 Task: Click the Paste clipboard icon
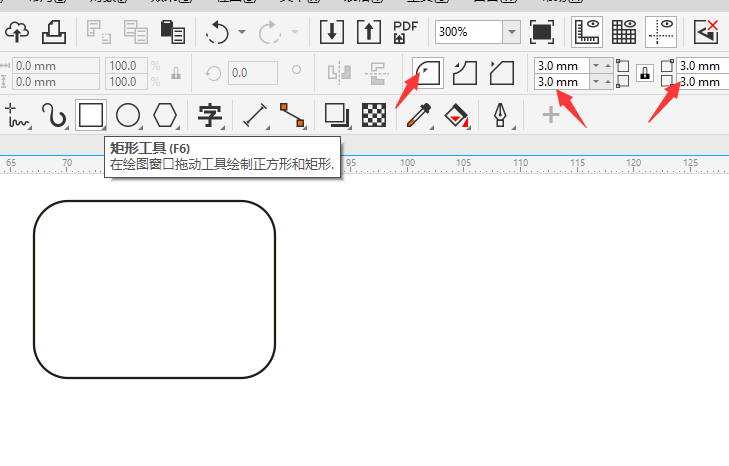coord(172,32)
